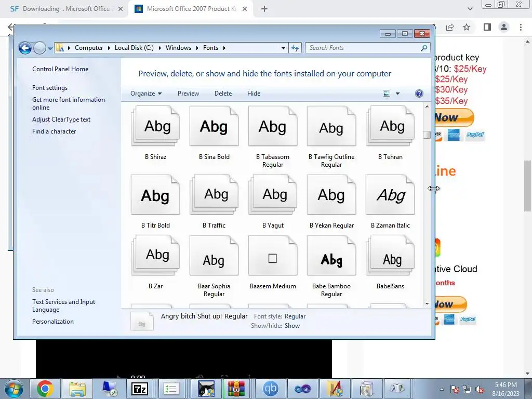Open qBittorrent from the taskbar

click(x=270, y=389)
